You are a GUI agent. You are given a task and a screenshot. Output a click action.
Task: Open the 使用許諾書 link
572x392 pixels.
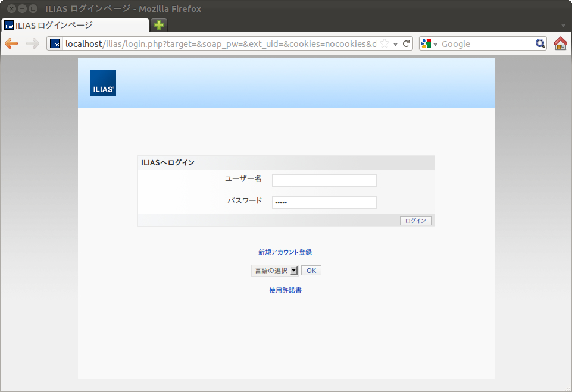[285, 290]
